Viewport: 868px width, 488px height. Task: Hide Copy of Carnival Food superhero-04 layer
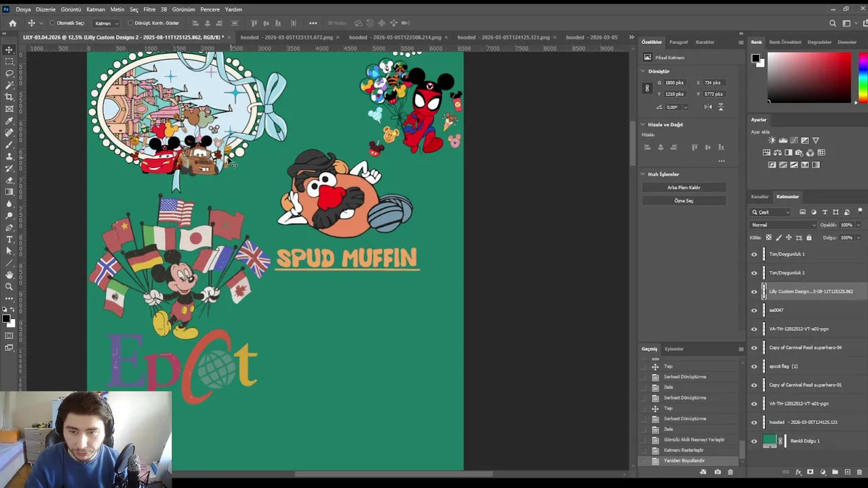(754, 348)
